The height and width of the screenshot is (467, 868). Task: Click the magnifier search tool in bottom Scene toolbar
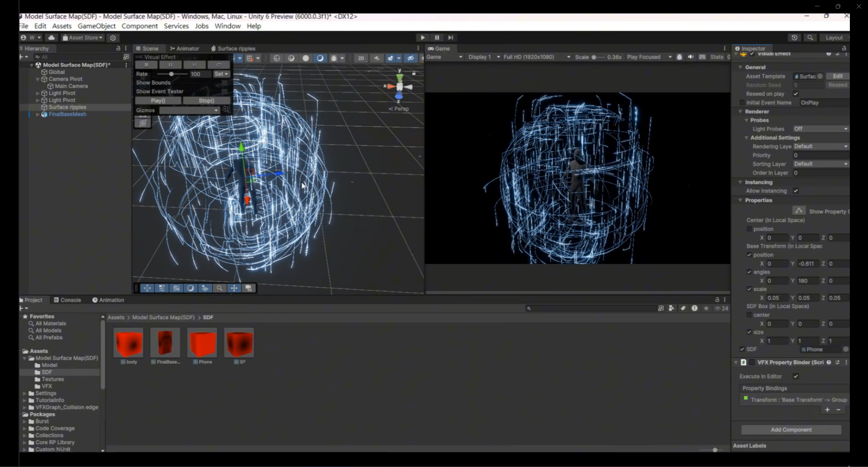tap(219, 288)
